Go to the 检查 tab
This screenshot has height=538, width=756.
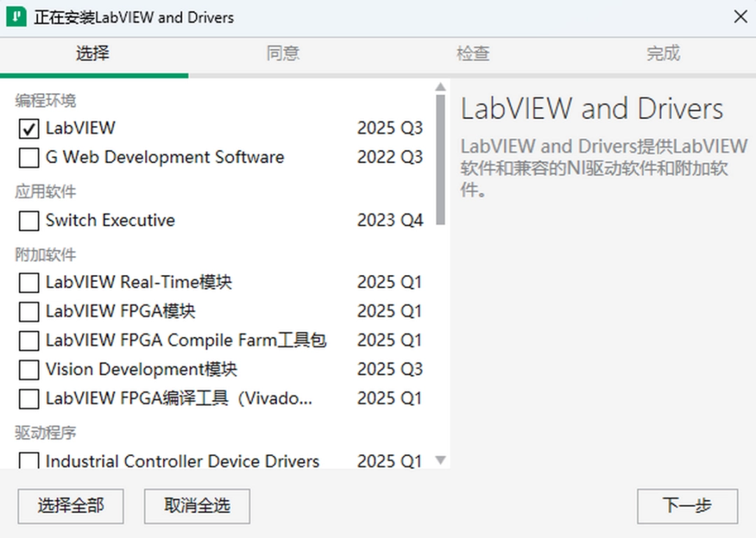(x=473, y=54)
